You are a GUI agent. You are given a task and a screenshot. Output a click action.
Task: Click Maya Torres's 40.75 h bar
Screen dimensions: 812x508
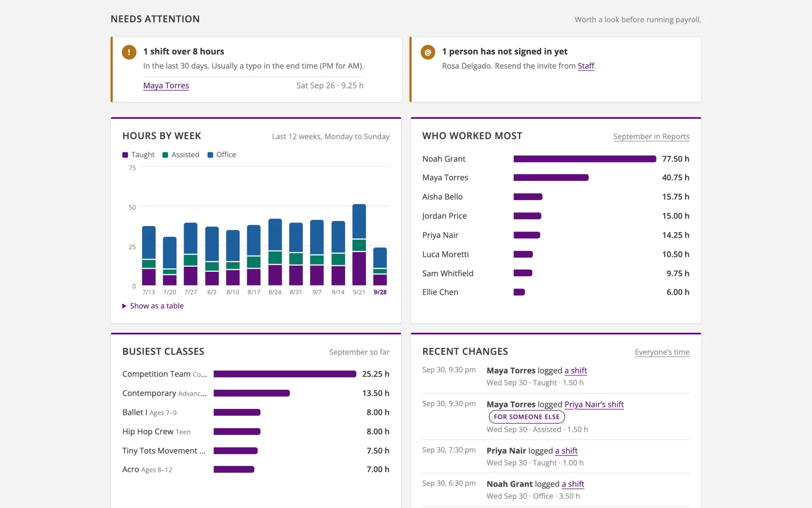[551, 178]
